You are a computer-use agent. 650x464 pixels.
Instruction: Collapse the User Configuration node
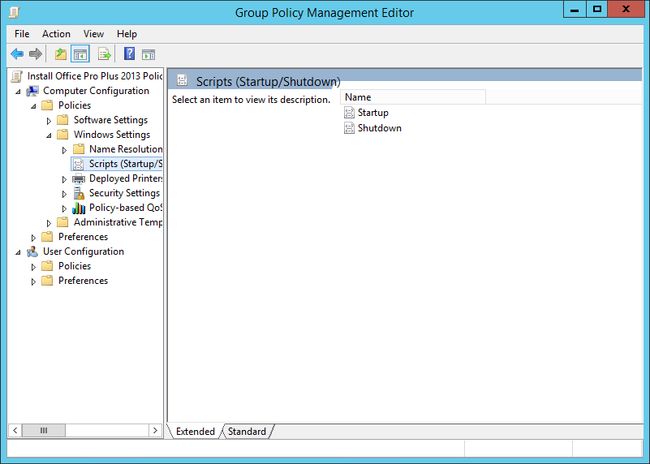(18, 253)
